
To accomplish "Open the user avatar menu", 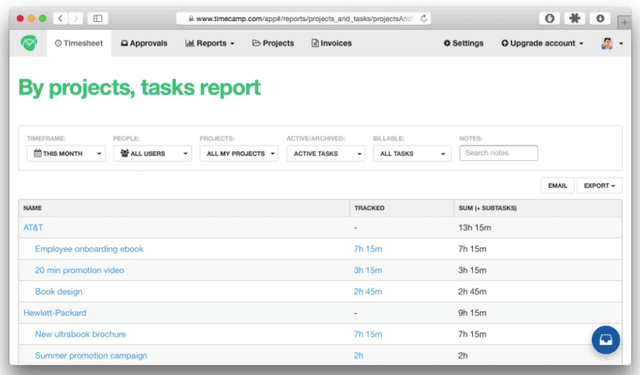I will (612, 43).
